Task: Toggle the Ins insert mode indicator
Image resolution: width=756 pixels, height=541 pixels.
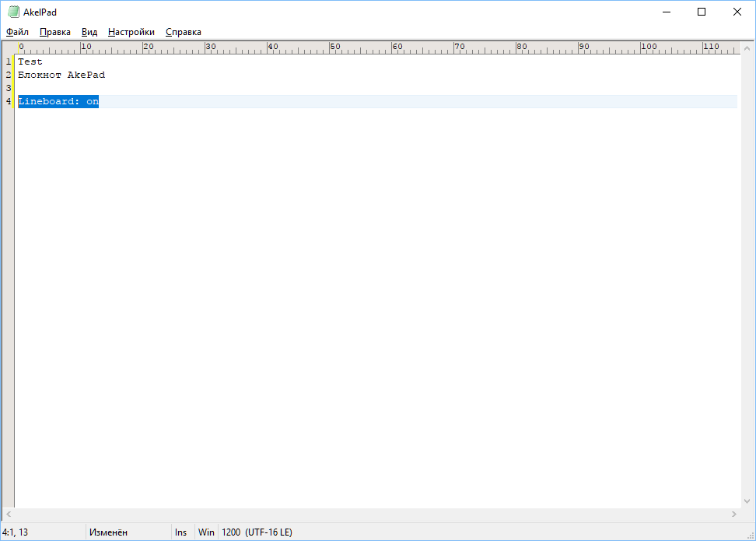Action: (181, 532)
